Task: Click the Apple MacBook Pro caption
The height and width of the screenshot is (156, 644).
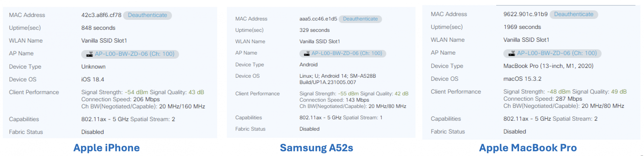Action: pyautogui.click(x=528, y=148)
